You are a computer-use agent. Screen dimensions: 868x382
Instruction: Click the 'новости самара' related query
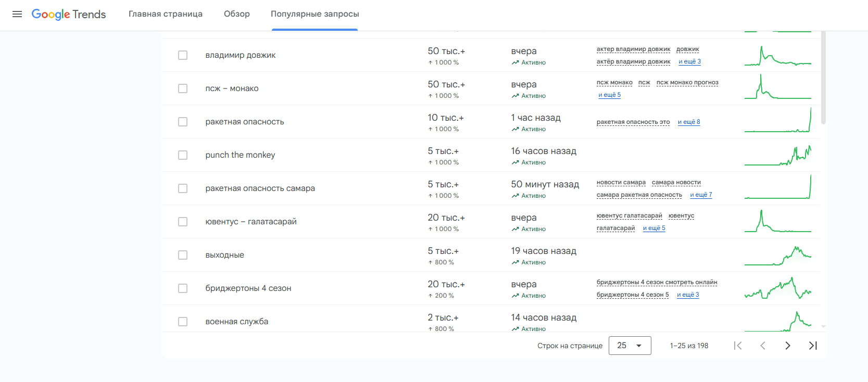621,182
